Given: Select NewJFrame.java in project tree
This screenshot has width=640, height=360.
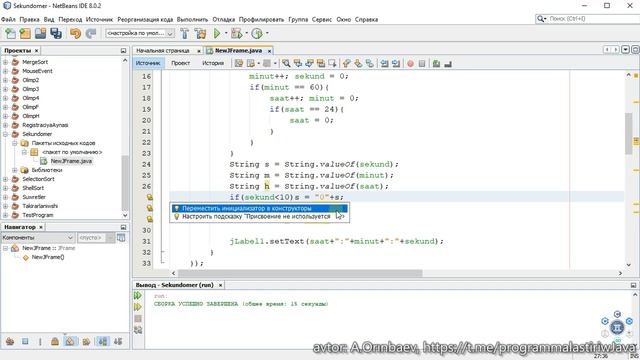Looking at the screenshot, I should coord(71,161).
